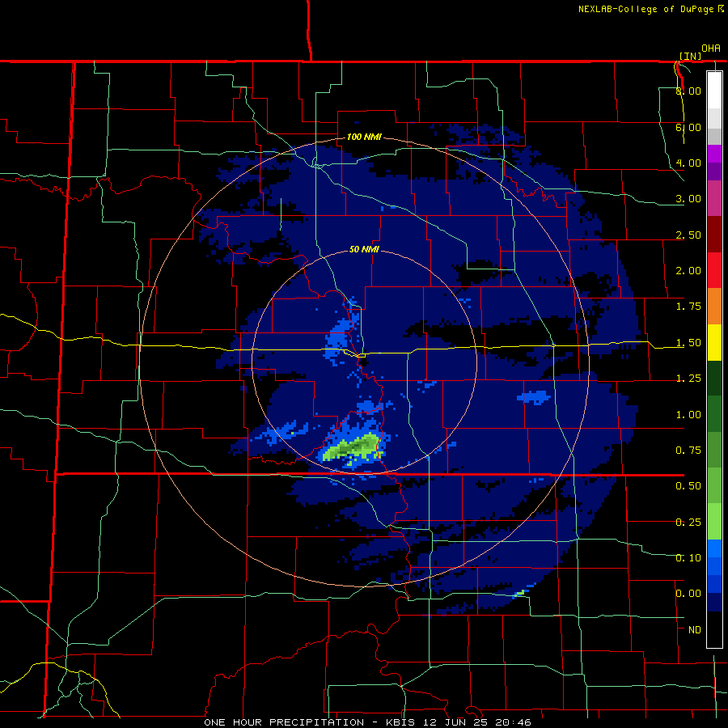Screen dimensions: 728x728
Task: Pick the black ND swatch at legend bottom
Action: (714, 629)
